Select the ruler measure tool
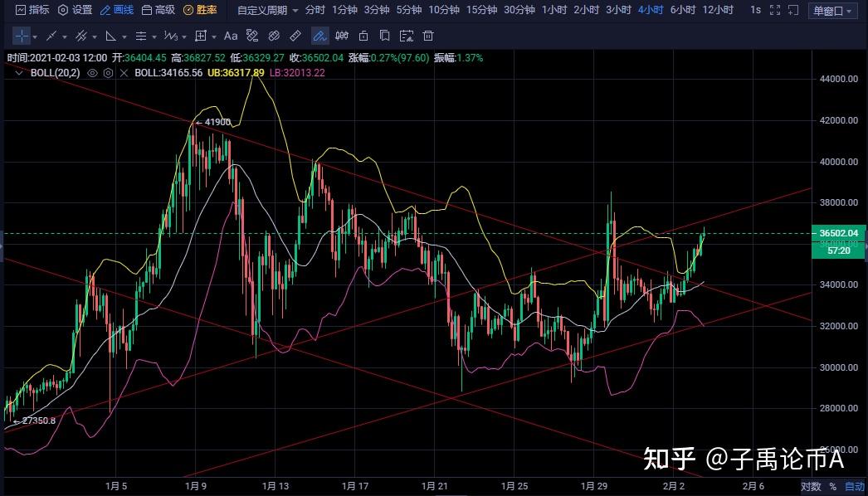The width and height of the screenshot is (868, 496). 295,36
